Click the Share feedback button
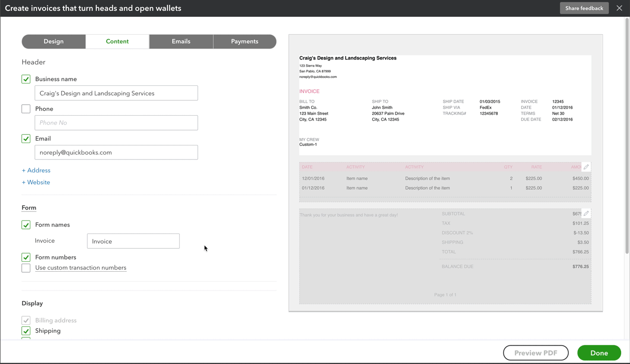630x364 pixels. click(584, 8)
